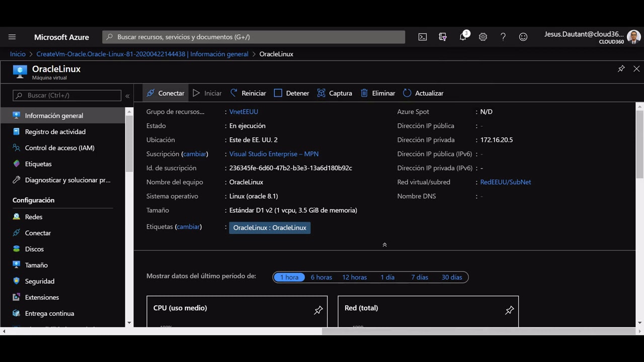Restart the VM with Reiniciar

248,93
